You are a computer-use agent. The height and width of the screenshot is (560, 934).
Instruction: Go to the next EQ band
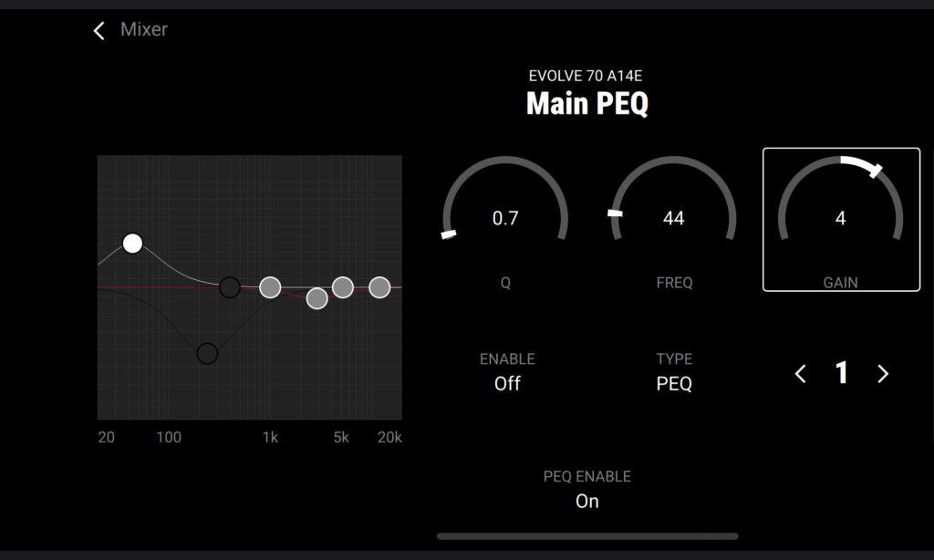click(882, 374)
